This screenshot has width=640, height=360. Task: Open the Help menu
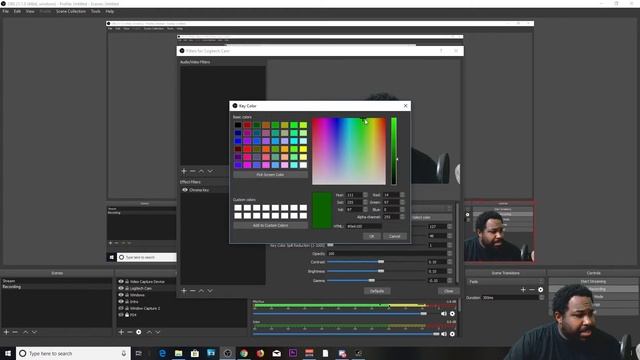coord(109,11)
